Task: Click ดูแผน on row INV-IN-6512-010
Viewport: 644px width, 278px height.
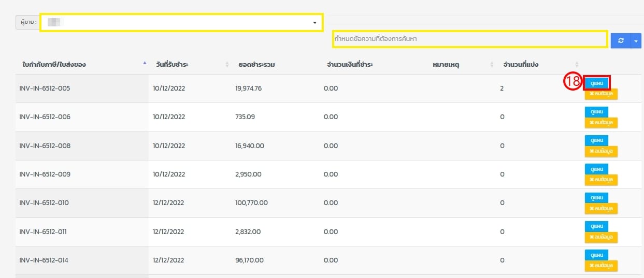Action: [596, 198]
